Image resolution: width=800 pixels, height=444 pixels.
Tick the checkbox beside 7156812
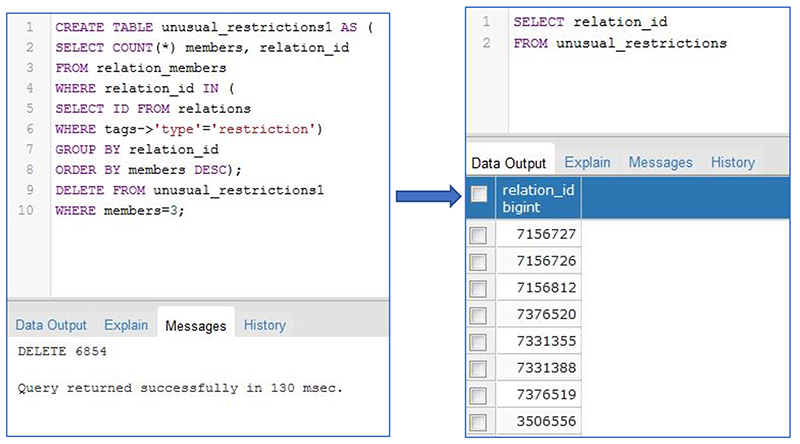pyautogui.click(x=479, y=288)
